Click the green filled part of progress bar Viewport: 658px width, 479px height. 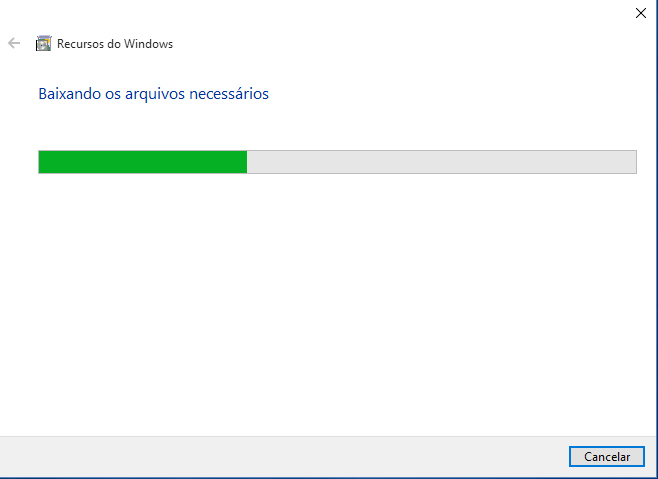143,162
